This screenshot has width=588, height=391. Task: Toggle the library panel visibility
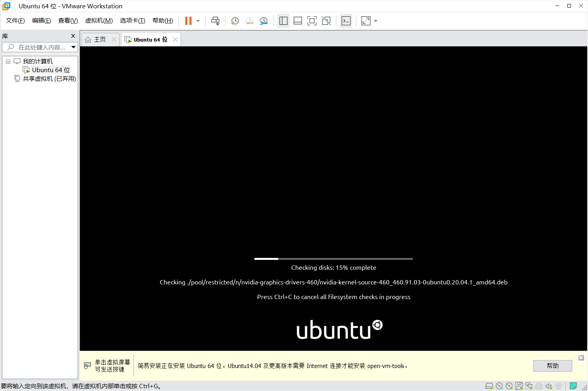click(x=283, y=21)
